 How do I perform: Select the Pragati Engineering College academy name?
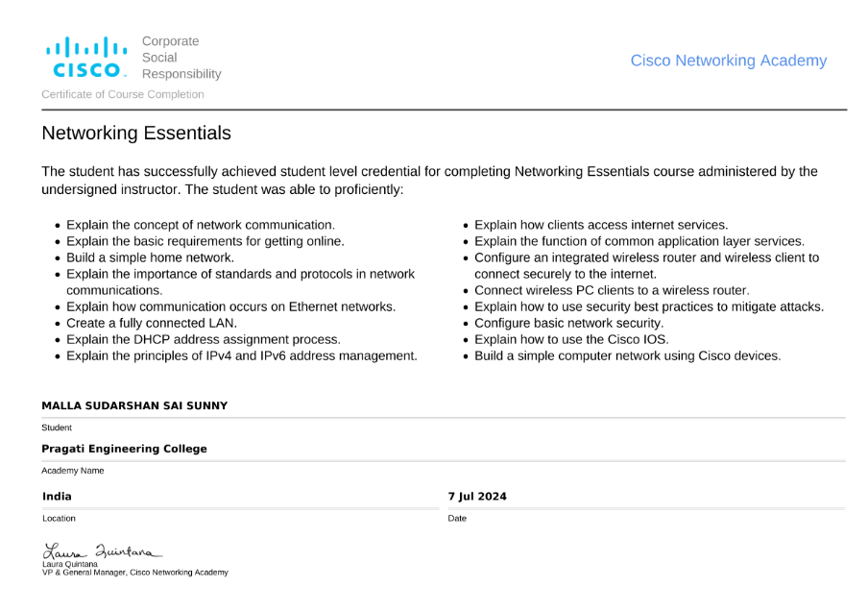click(124, 449)
